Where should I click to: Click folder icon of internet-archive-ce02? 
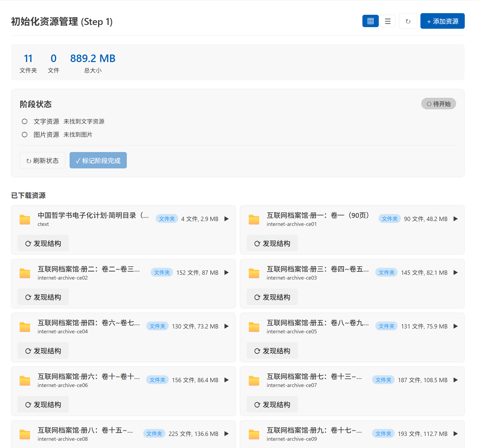[25, 273]
